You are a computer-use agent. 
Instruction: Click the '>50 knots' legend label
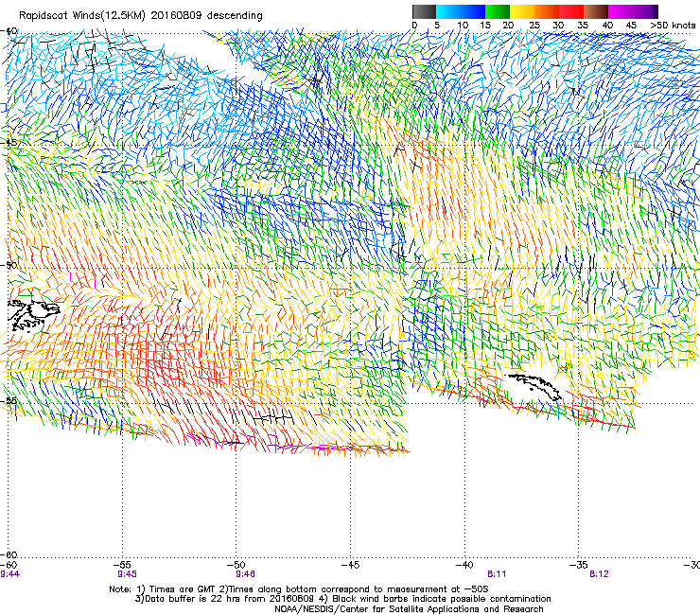pyautogui.click(x=673, y=26)
